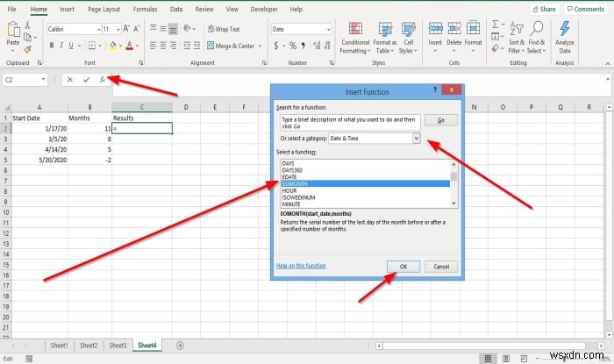Screen dimensions: 614x364
Task: Click Accounting dollar format icon
Action: [x=276, y=46]
